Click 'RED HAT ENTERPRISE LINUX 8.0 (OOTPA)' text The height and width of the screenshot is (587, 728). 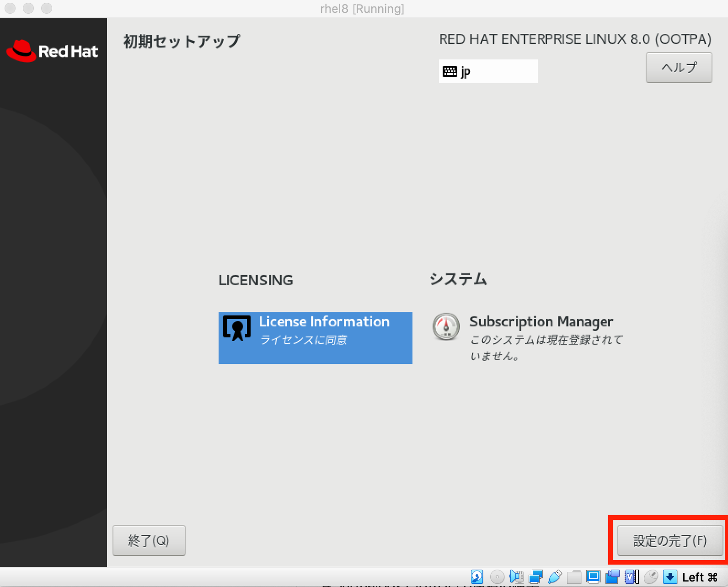(x=575, y=39)
